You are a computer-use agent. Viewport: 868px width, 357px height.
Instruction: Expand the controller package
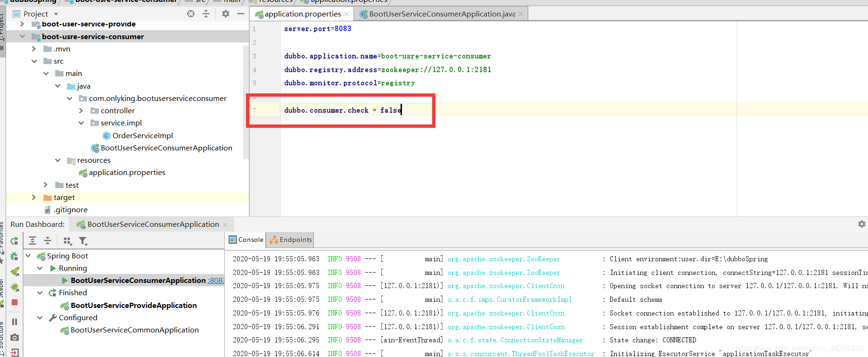[x=81, y=110]
